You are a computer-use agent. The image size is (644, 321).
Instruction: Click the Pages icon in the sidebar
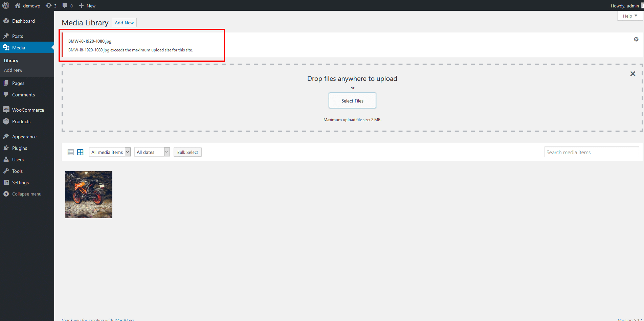pos(6,83)
